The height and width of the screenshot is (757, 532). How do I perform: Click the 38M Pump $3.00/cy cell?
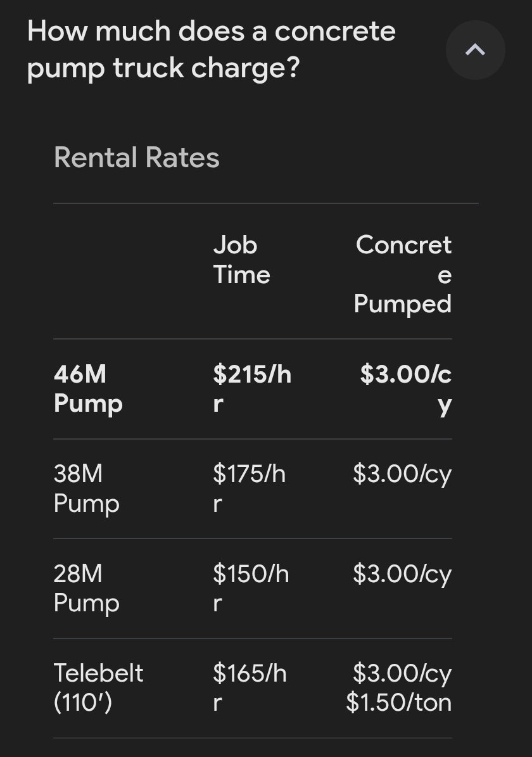(x=402, y=474)
